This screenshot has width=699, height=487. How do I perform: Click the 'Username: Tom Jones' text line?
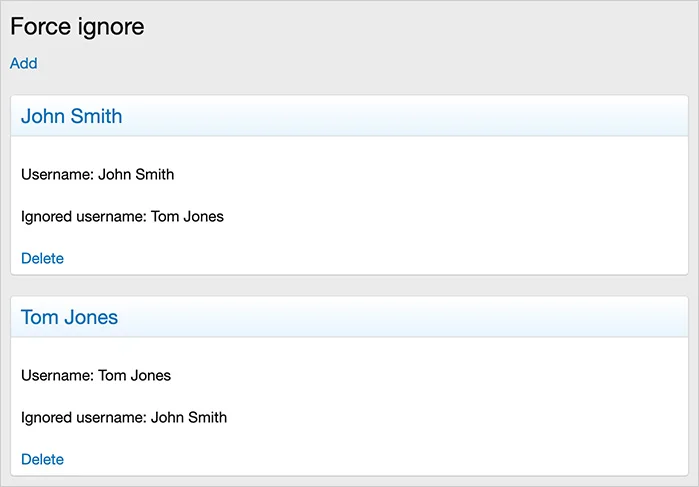tap(96, 375)
